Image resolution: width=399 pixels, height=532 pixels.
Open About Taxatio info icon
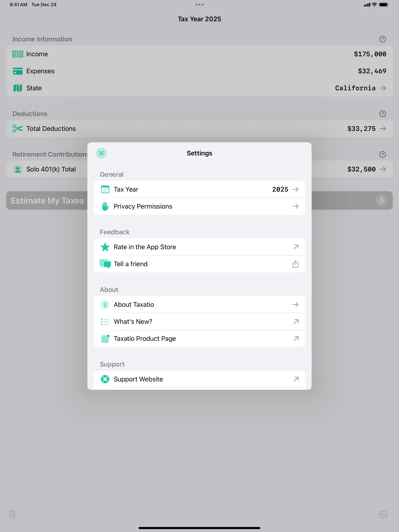click(x=105, y=304)
